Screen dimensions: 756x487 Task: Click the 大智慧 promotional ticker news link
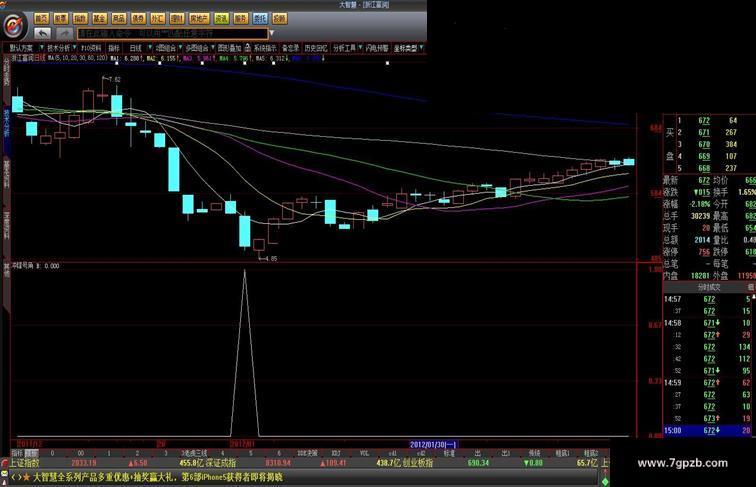(x=157, y=477)
